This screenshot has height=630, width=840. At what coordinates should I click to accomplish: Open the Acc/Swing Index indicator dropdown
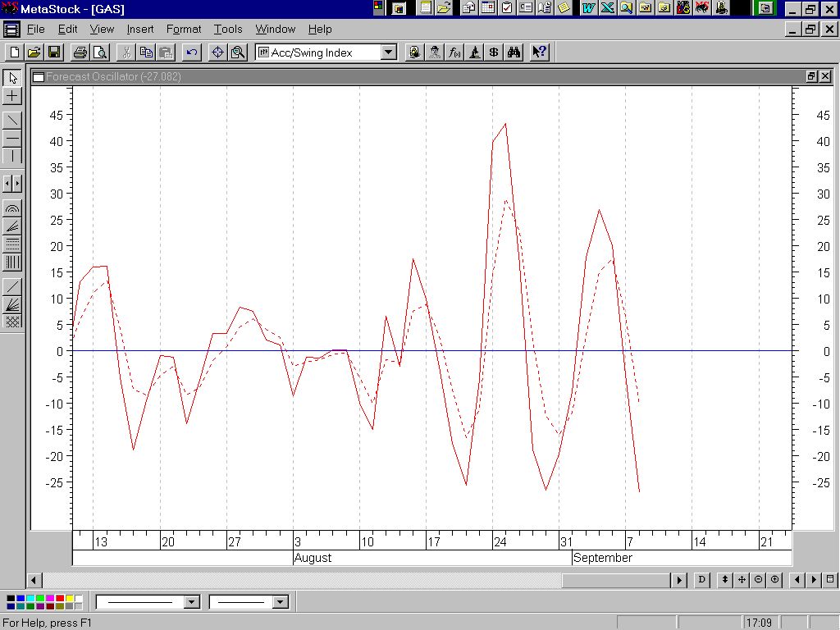388,52
